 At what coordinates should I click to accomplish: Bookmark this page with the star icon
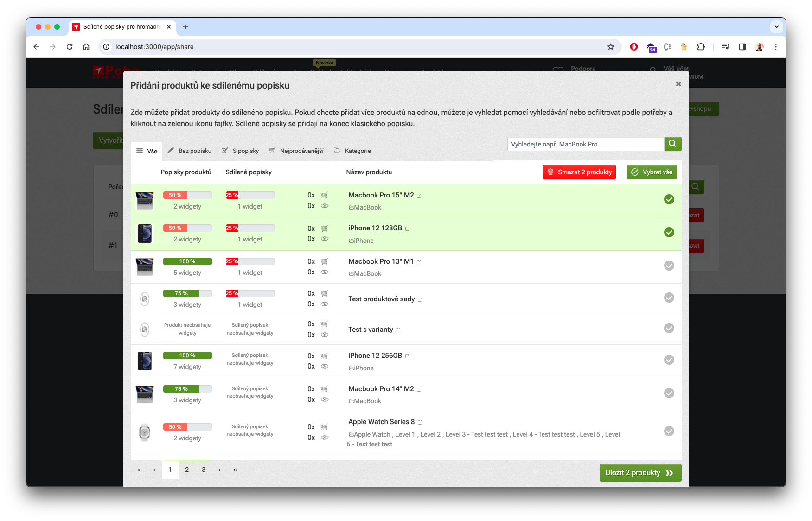coord(611,47)
